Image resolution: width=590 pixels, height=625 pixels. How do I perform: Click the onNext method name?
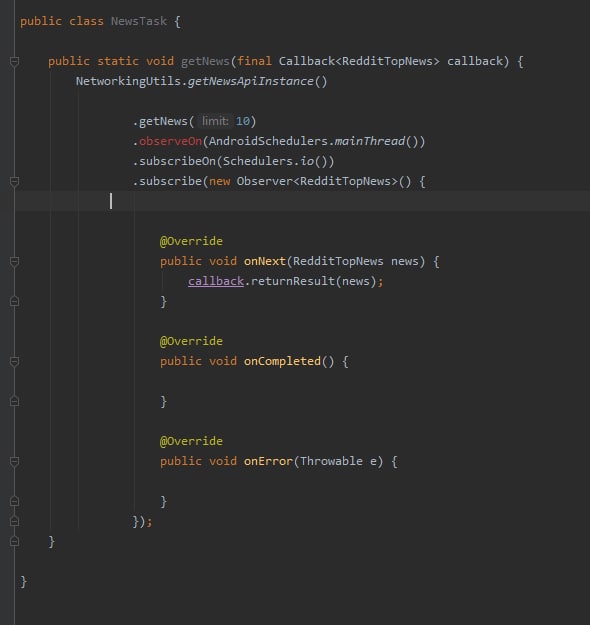click(265, 261)
